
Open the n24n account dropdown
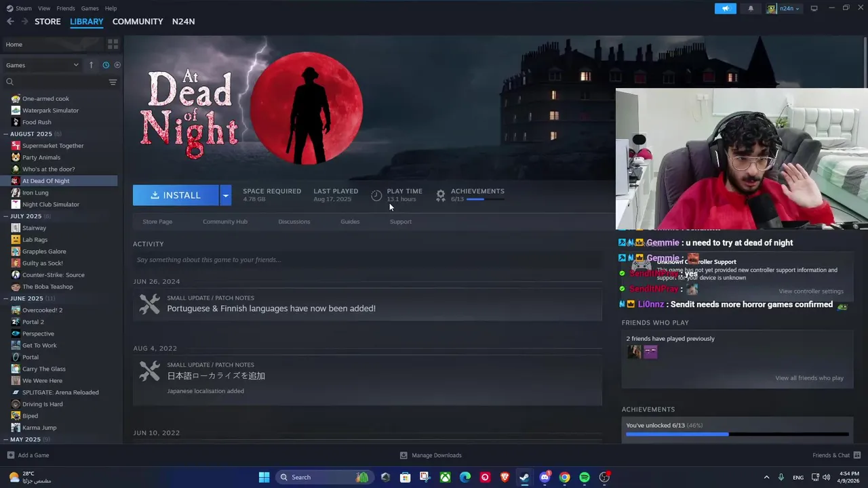[784, 8]
